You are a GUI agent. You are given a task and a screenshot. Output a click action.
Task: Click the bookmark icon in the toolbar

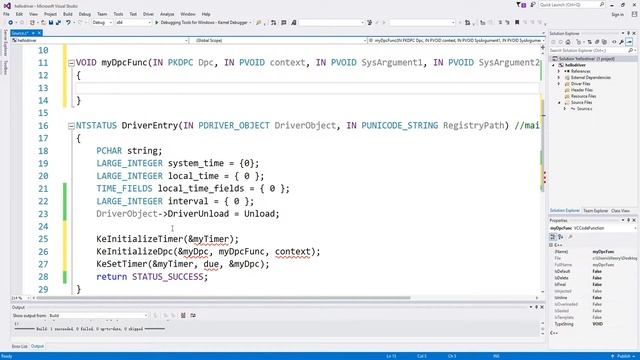(x=517, y=23)
